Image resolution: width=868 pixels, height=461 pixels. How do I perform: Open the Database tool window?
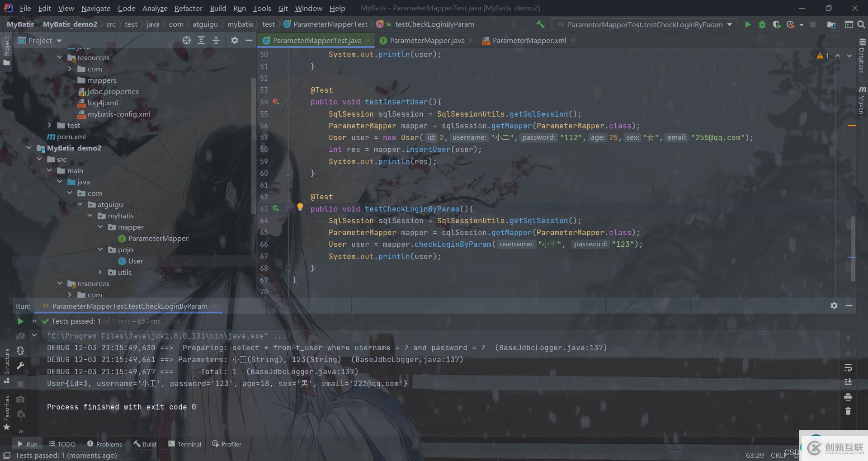coord(862,56)
